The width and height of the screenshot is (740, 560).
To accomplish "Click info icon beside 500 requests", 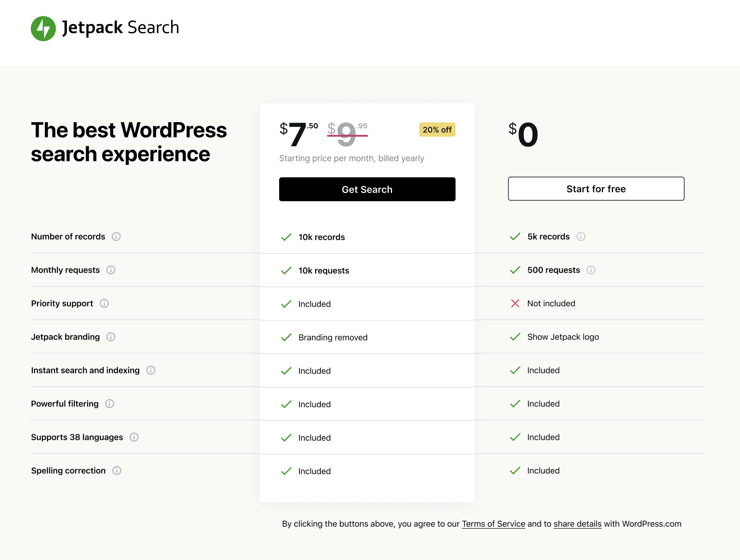I will click(591, 270).
